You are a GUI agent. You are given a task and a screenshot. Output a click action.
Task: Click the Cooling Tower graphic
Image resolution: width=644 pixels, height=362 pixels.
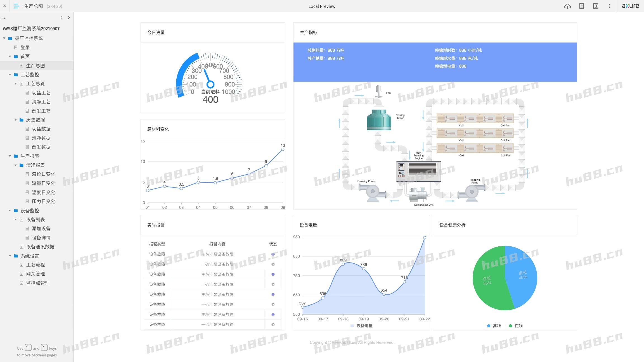point(379,120)
